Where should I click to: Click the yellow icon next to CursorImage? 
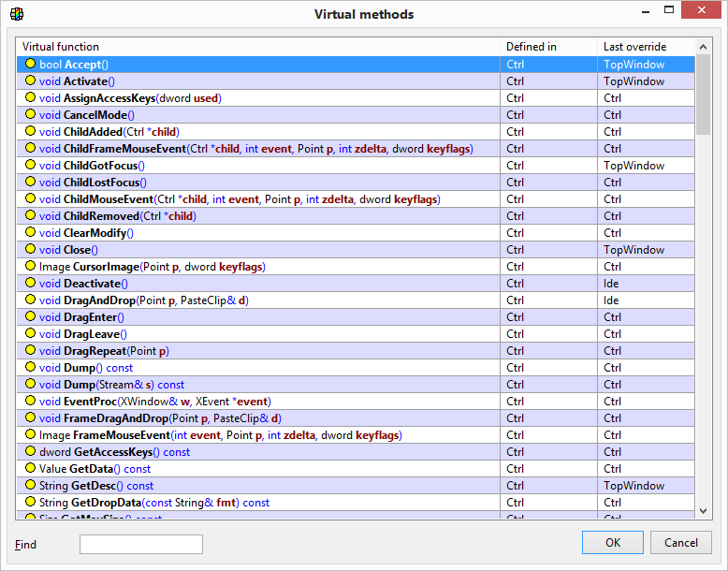[x=30, y=267]
